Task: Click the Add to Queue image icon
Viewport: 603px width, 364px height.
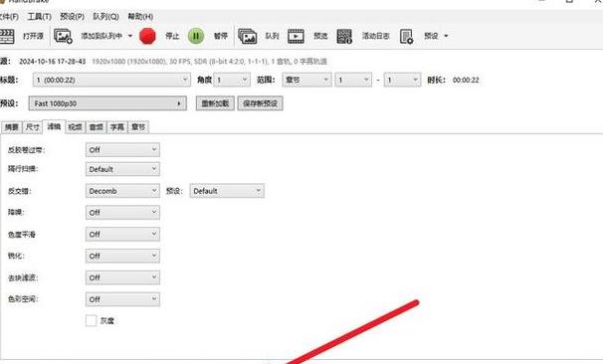Action: tap(63, 36)
